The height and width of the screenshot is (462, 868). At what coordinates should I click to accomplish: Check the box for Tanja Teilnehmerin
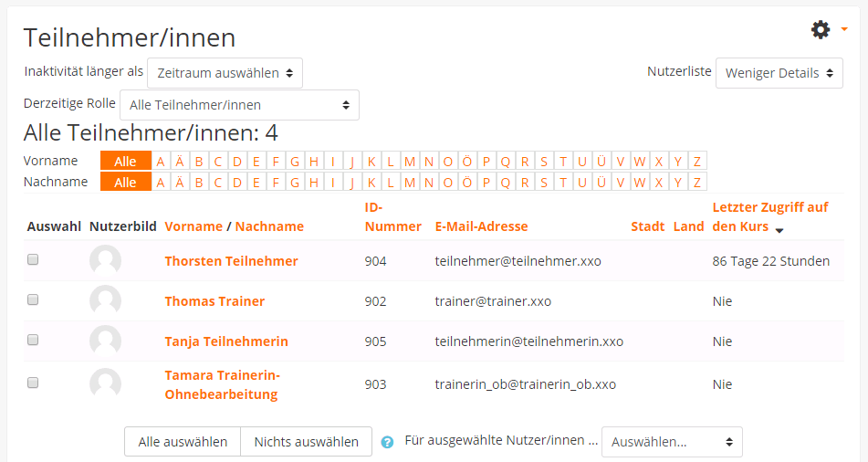coord(33,340)
